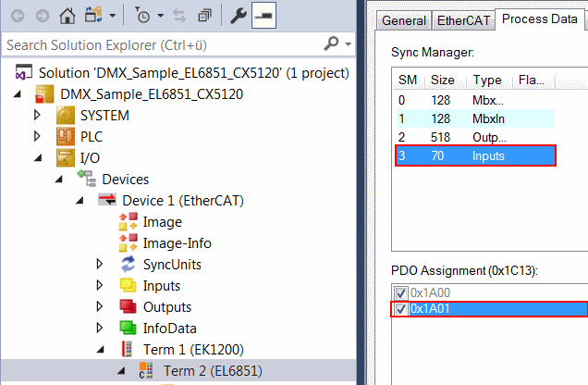Viewport: 588px width, 385px height.
Task: Open the switch views dropdown arrow
Action: point(113,16)
